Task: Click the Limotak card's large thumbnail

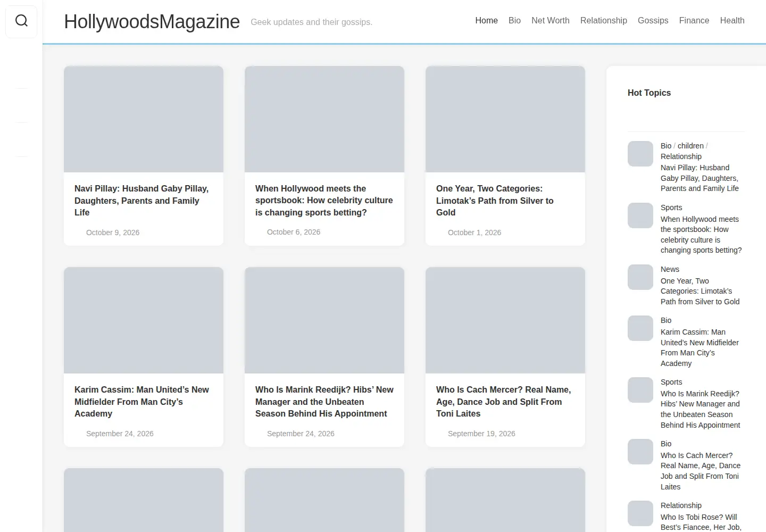Action: tap(505, 119)
